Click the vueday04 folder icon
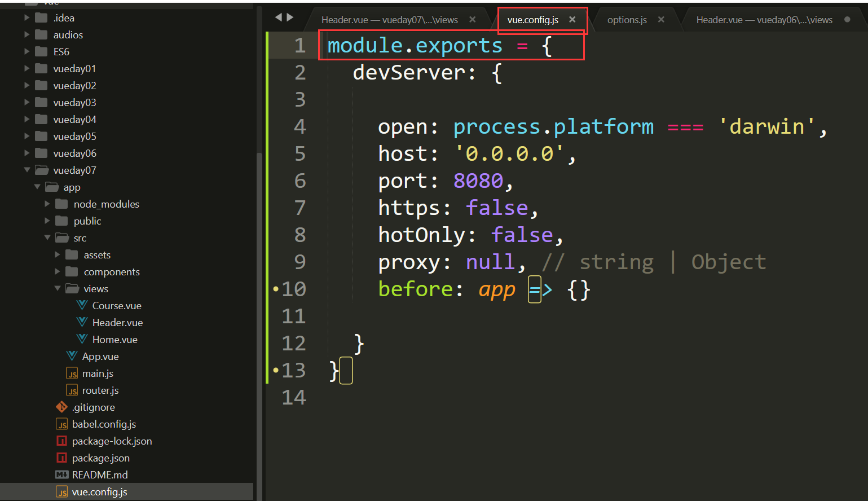Image resolution: width=868 pixels, height=501 pixels. click(41, 119)
